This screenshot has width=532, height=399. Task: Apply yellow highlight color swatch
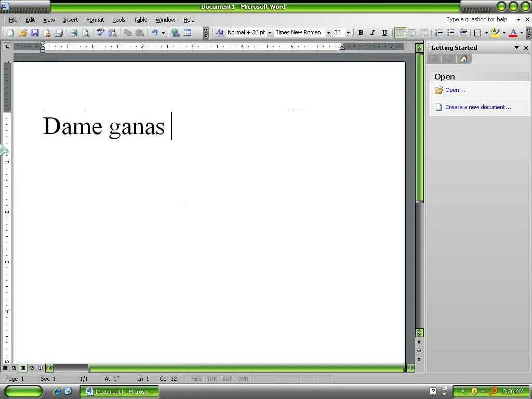[495, 33]
